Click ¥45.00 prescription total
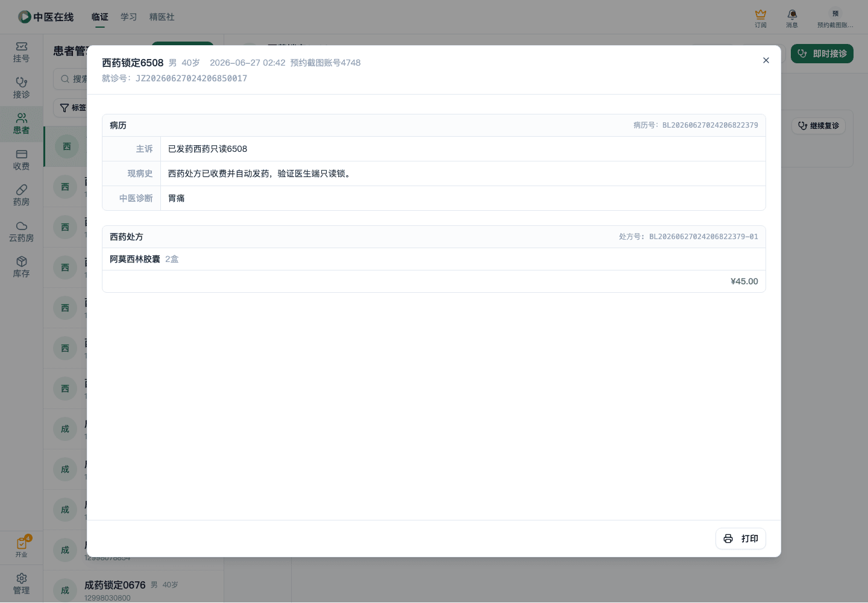Screen dimensions: 868x603 [x=744, y=281]
